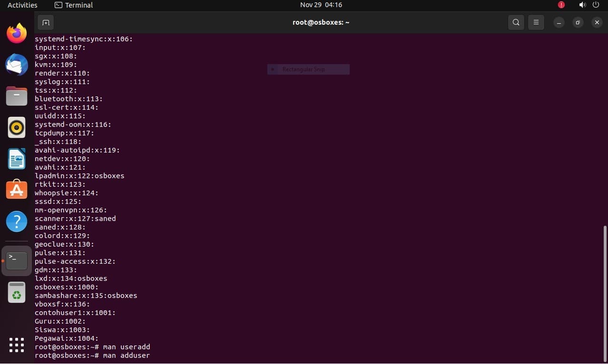The height and width of the screenshot is (364, 608).
Task: Click the 'Pegawai:x:1004:' line
Action: point(67,338)
